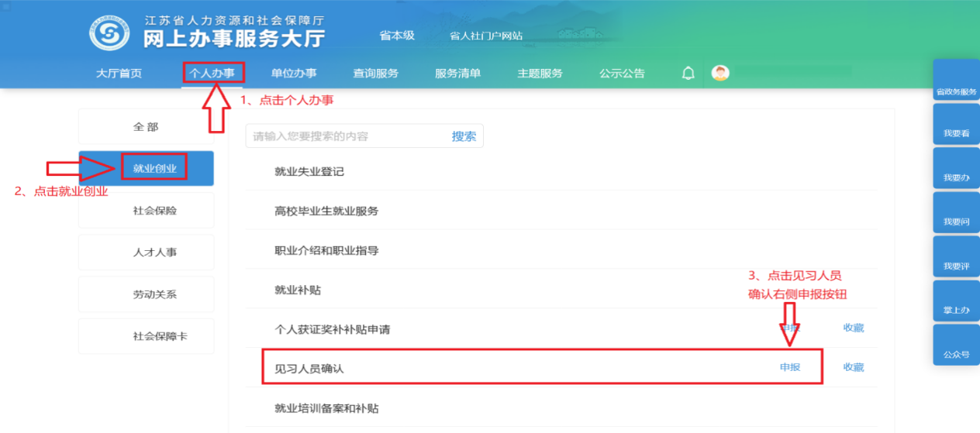
Task: Select 就业创业 in the left category list
Action: point(154,168)
